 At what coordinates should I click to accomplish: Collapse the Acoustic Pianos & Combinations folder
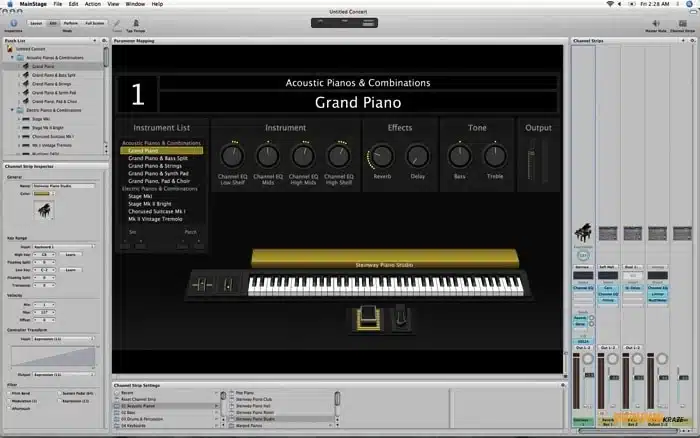14,58
